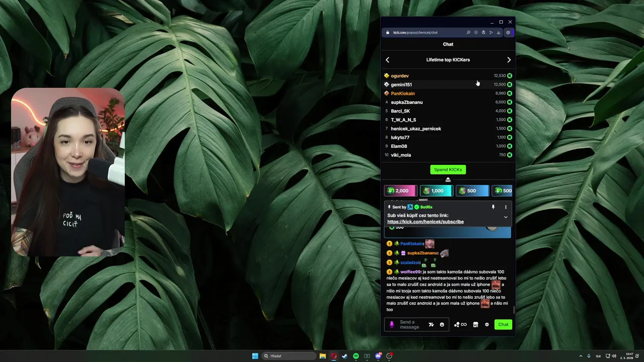
Task: Click the zoom magnifier icon in address bar
Action: [468, 33]
